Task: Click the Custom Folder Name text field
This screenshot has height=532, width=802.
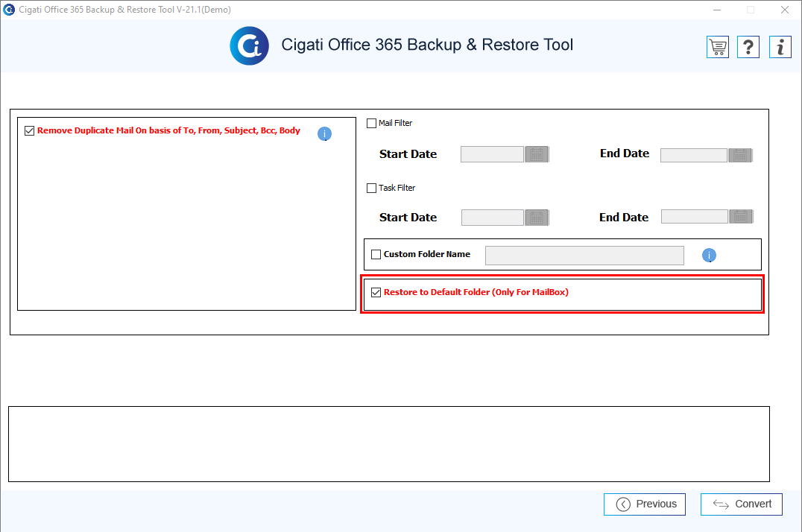Action: pos(584,256)
